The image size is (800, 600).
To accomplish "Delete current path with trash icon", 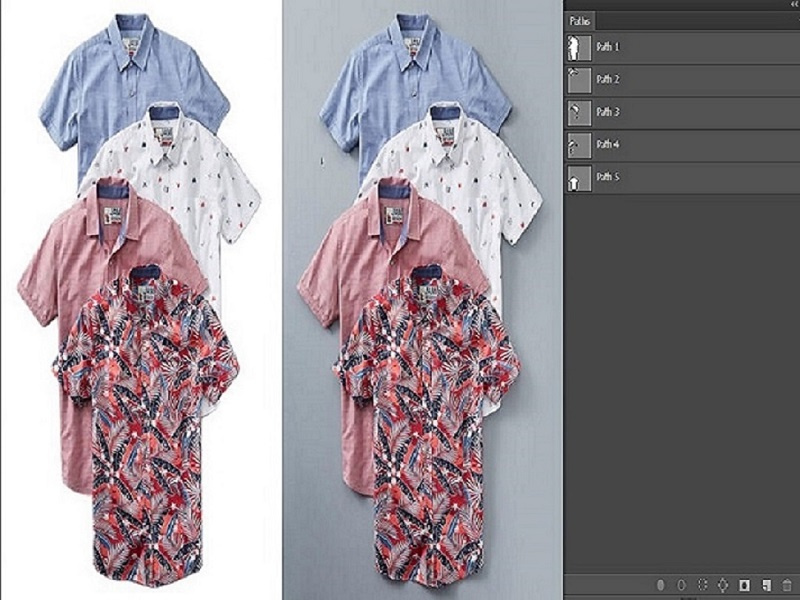I will coord(787,584).
